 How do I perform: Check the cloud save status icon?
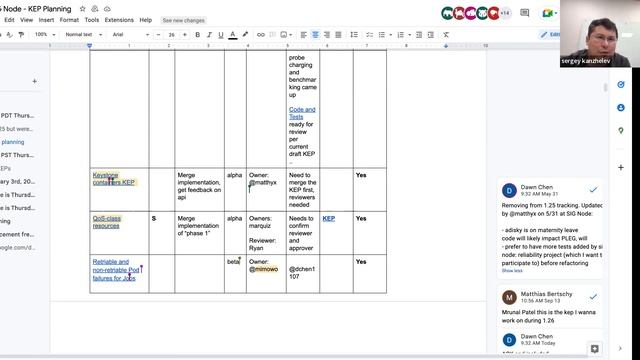[x=107, y=9]
